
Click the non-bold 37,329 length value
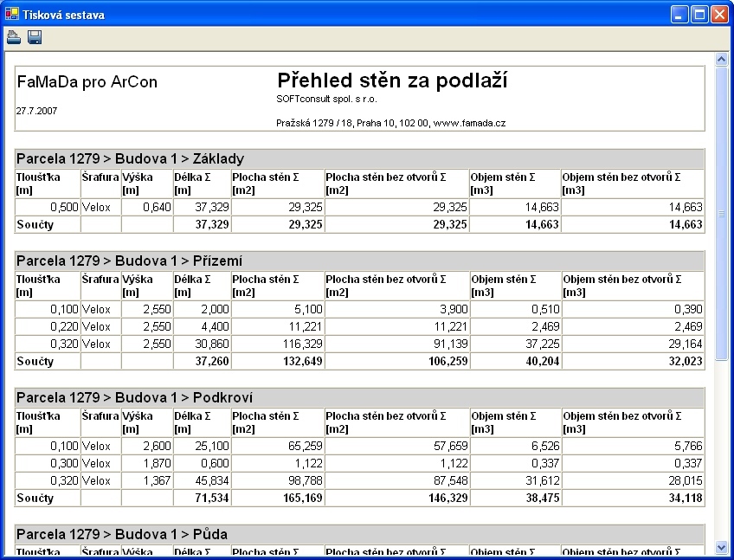(x=212, y=207)
